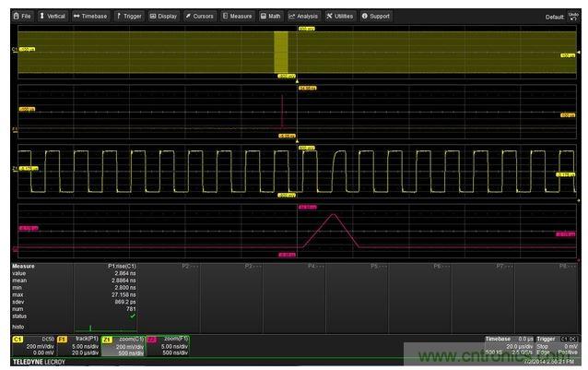
Task: Open the File menu
Action: pyautogui.click(x=20, y=16)
